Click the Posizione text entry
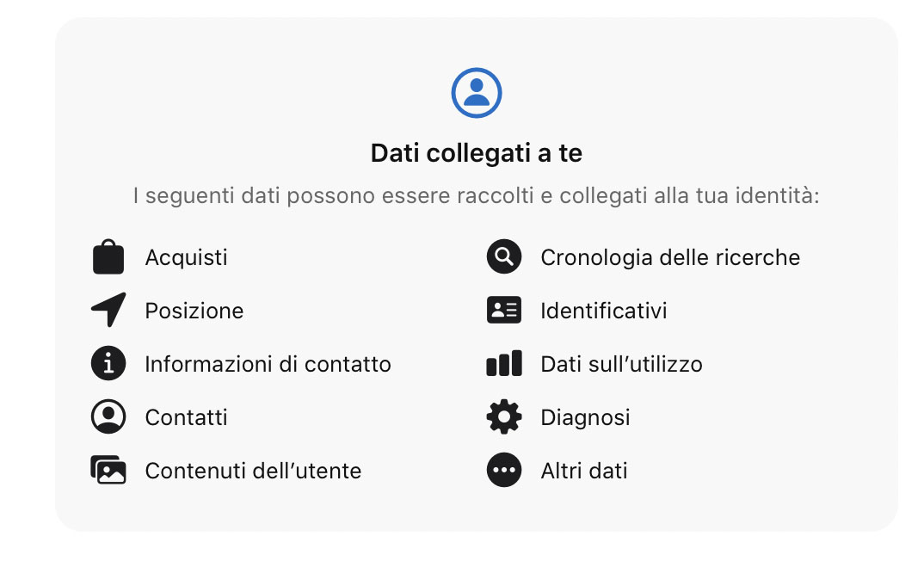 pyautogui.click(x=194, y=311)
